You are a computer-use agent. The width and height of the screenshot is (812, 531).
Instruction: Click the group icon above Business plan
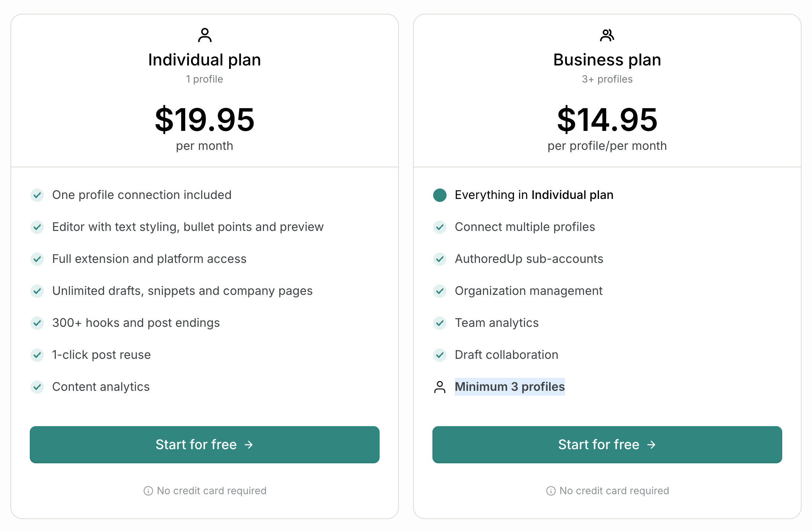click(x=608, y=35)
